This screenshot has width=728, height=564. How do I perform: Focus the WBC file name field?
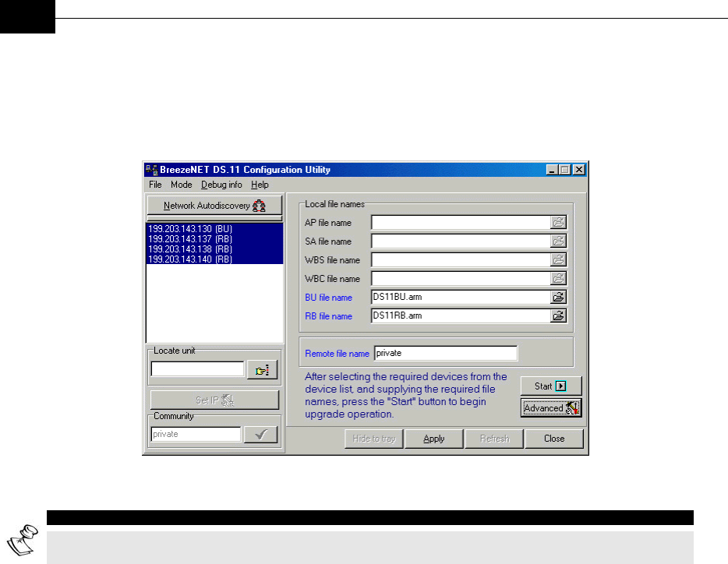coord(461,278)
